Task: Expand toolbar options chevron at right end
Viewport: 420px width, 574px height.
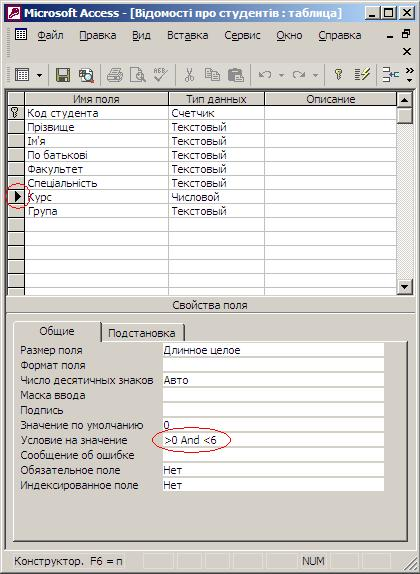Action: coord(410,75)
